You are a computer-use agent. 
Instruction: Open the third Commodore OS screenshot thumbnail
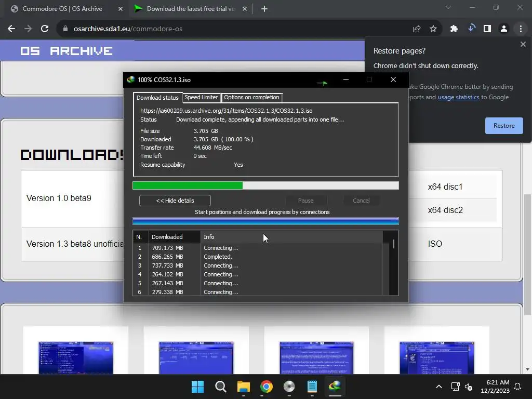point(316,357)
